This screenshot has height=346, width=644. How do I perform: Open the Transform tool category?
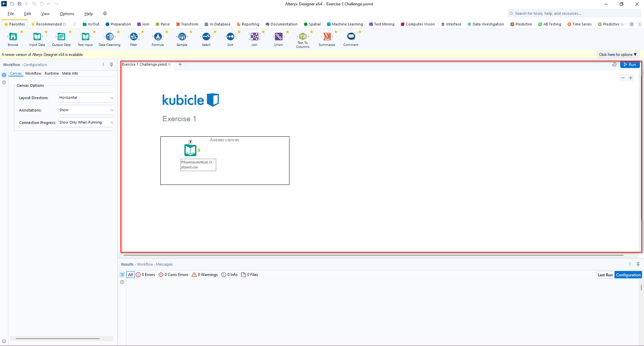187,24
